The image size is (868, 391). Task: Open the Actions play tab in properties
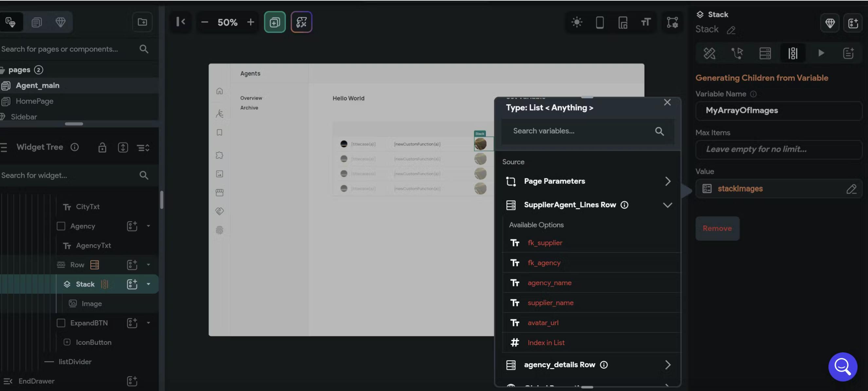click(821, 53)
